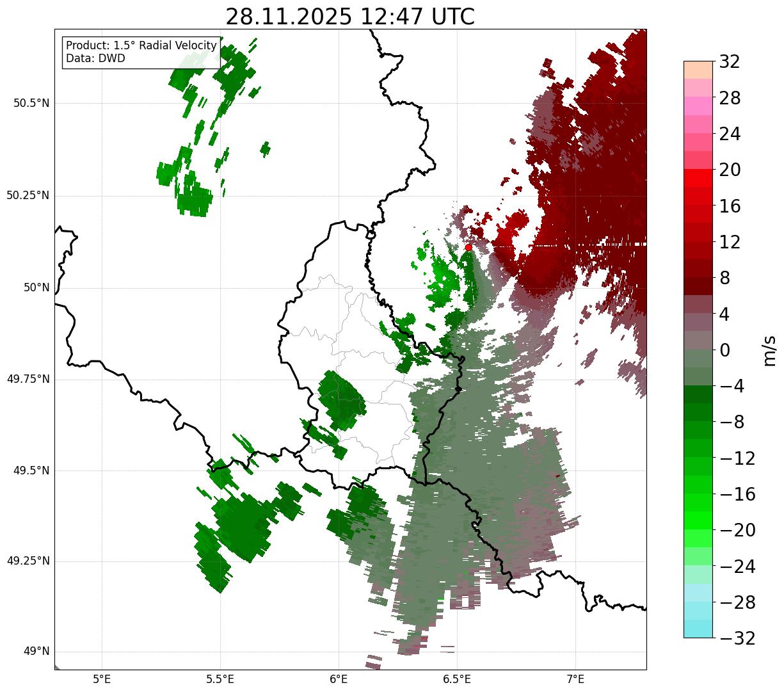Click the colorbar value "−32"

pyautogui.click(x=737, y=638)
